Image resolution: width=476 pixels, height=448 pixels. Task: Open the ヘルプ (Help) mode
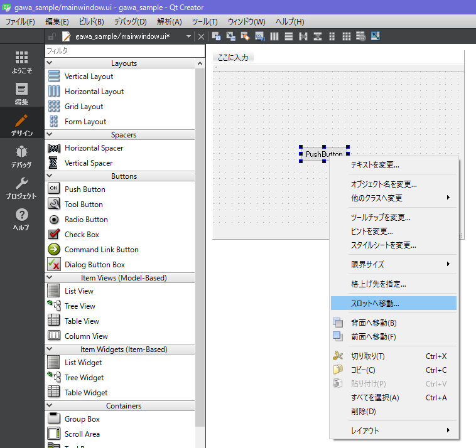pyautogui.click(x=21, y=219)
